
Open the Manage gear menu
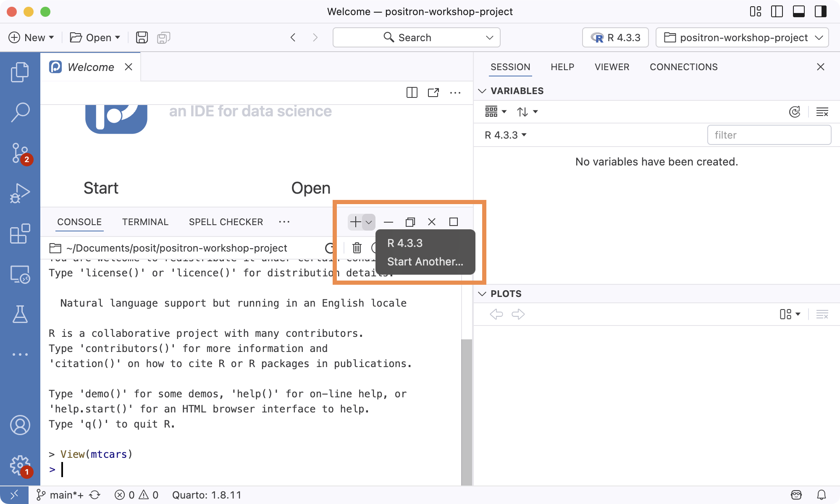point(20,465)
